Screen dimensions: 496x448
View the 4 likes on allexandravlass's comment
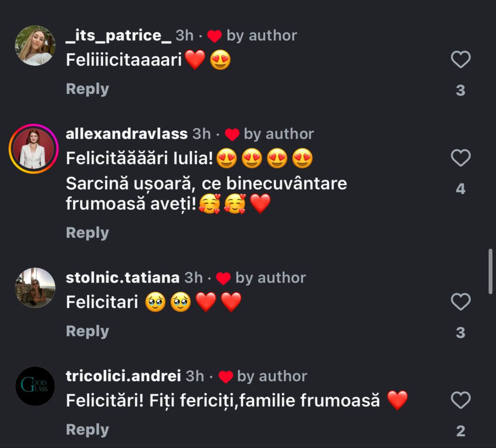point(461,189)
